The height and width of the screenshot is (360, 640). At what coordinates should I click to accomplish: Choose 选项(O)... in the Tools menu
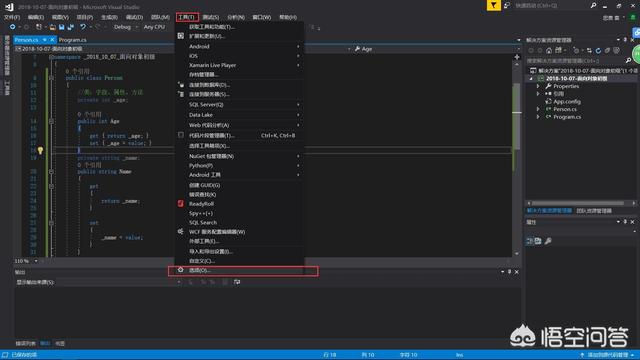pos(240,270)
